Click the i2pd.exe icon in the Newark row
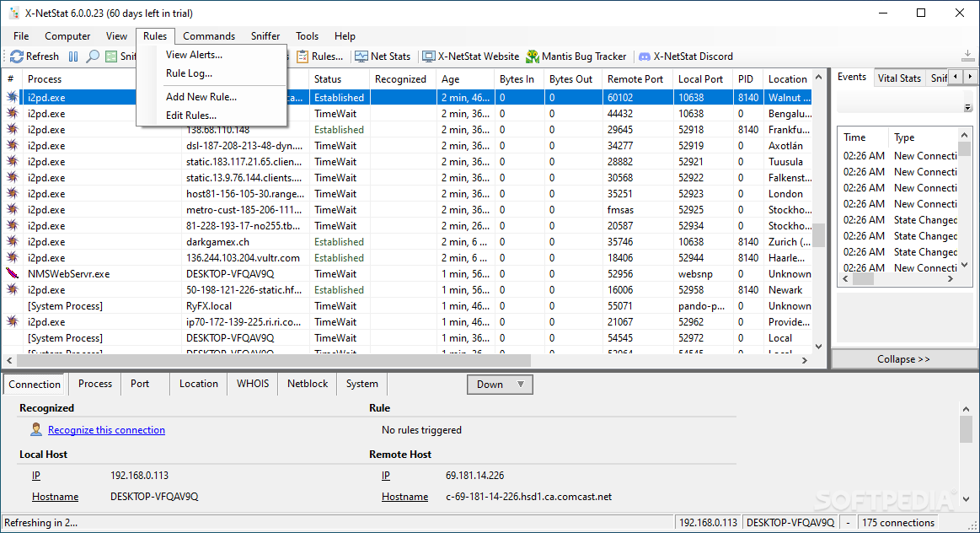980x533 pixels. 12,289
